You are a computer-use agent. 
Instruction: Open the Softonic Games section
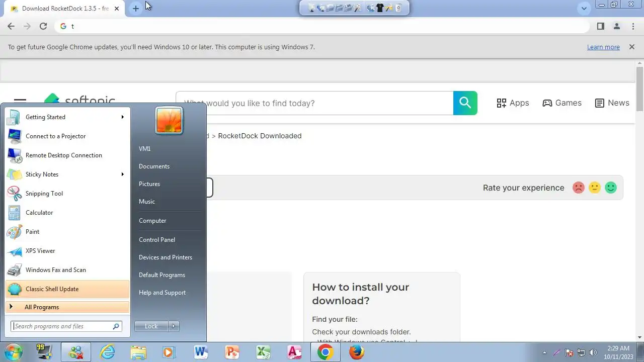(562, 103)
